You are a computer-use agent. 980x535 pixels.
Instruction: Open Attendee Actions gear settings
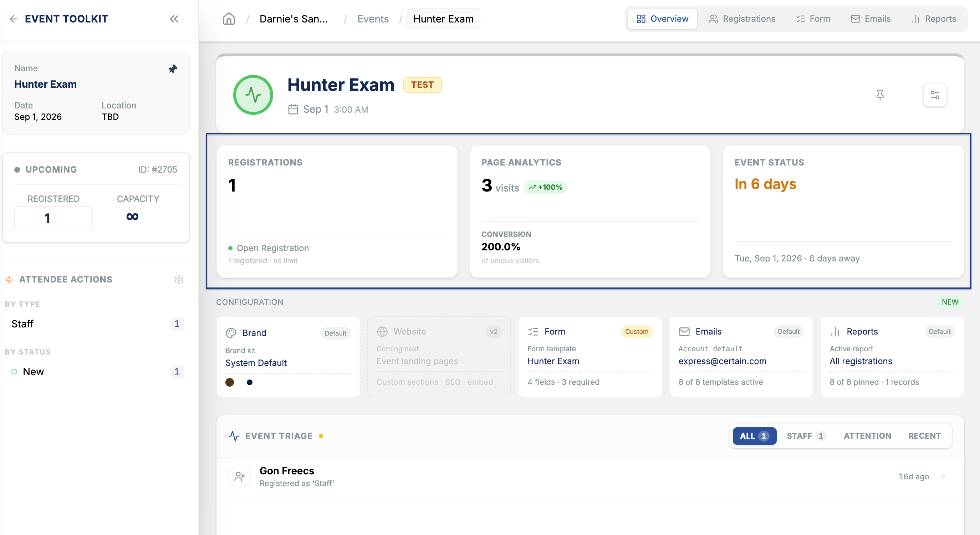(x=179, y=280)
